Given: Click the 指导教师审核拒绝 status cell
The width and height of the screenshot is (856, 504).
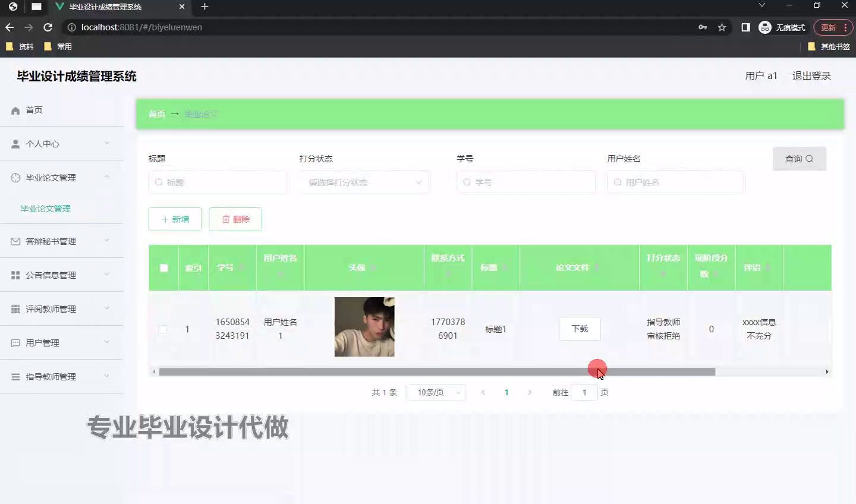Looking at the screenshot, I should (663, 329).
